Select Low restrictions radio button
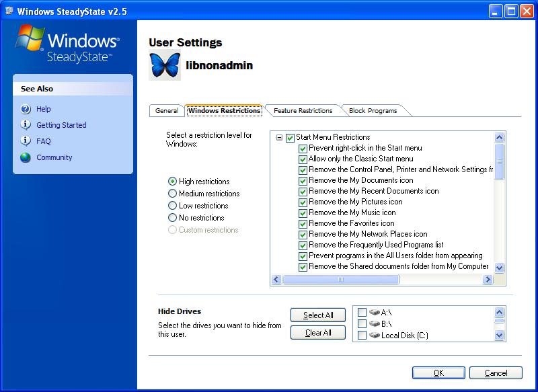 click(173, 206)
